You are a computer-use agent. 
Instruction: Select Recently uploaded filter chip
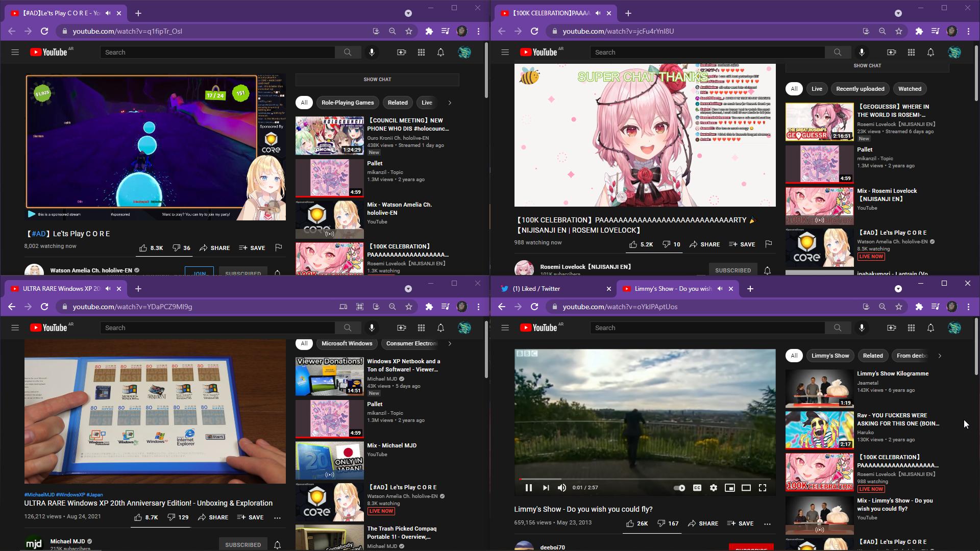pyautogui.click(x=860, y=89)
